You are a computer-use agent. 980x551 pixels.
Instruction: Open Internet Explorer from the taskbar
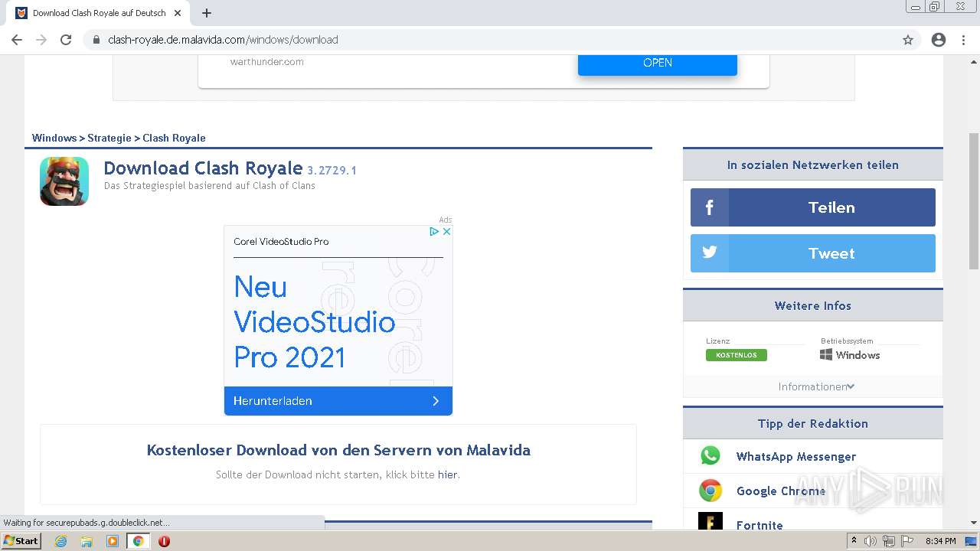(x=61, y=541)
